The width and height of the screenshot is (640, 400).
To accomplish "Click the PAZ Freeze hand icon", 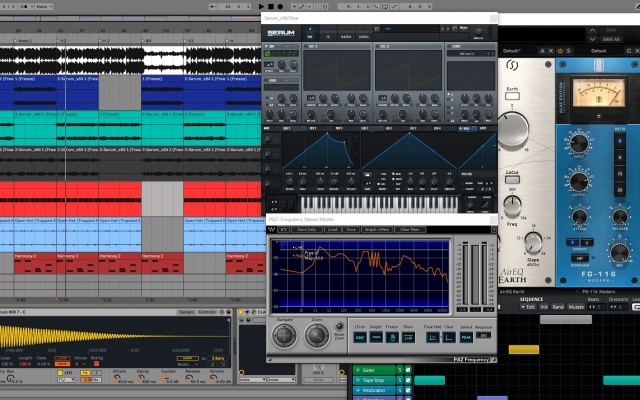I will click(x=392, y=337).
